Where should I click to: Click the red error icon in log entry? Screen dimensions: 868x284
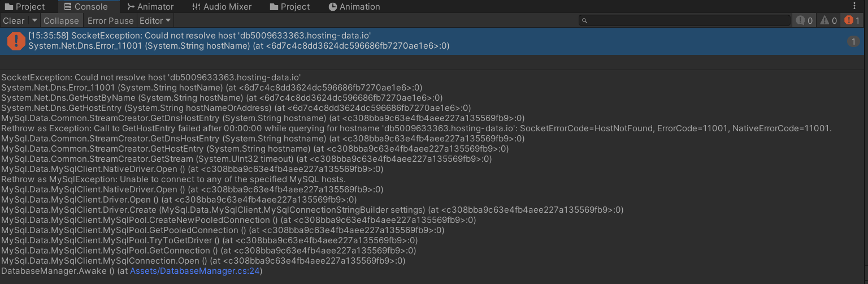pyautogui.click(x=16, y=41)
